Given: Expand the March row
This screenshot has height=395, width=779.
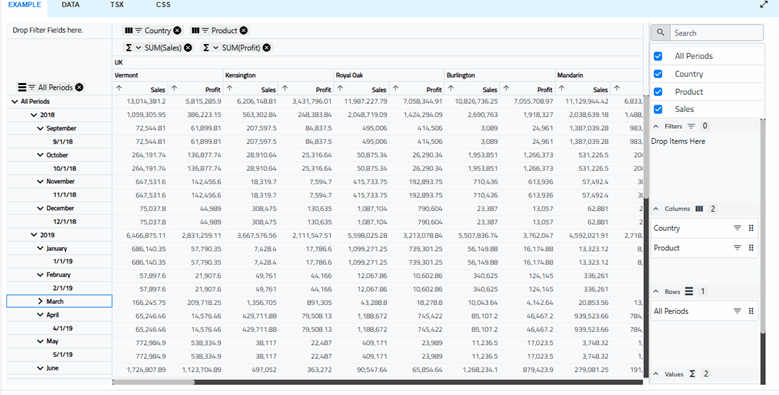Looking at the screenshot, I should [40, 302].
